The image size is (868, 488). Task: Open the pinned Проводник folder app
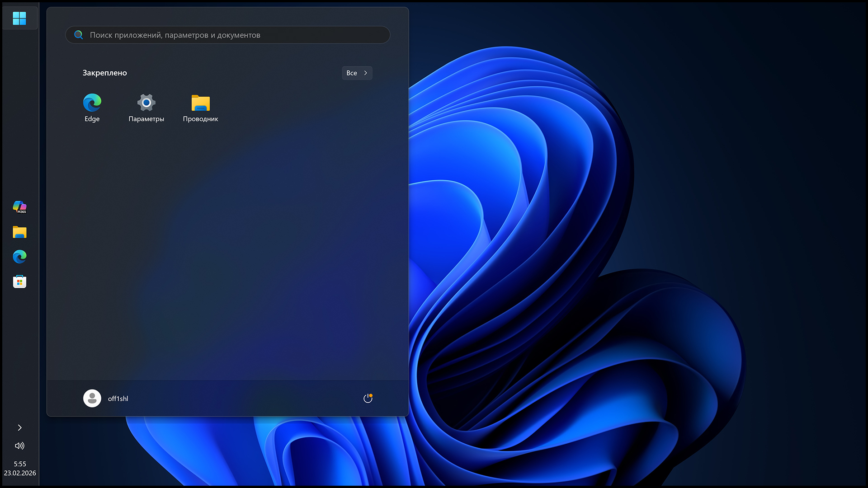[x=200, y=108]
